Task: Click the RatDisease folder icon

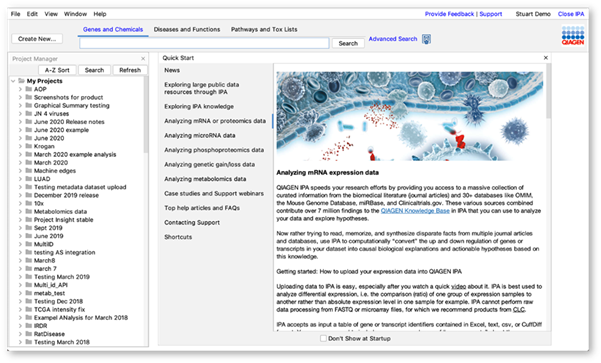Action: (x=29, y=333)
